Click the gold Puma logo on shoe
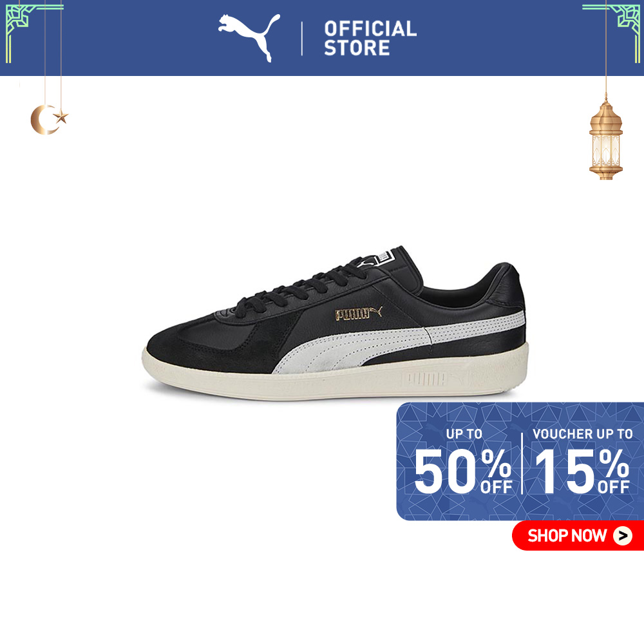The height and width of the screenshot is (644, 644). pyautogui.click(x=359, y=314)
